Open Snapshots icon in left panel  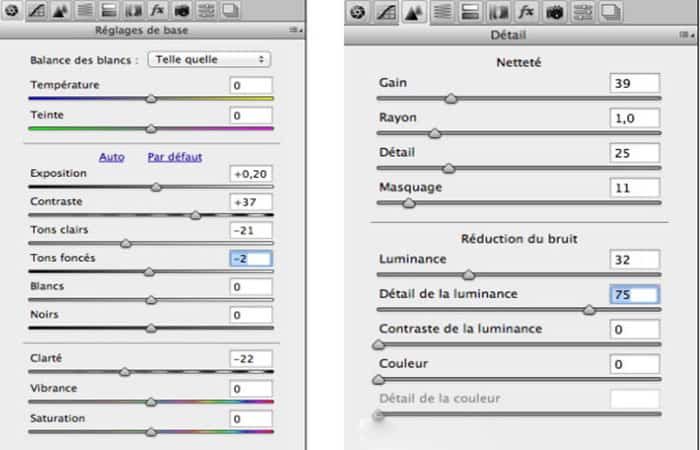pos(230,10)
